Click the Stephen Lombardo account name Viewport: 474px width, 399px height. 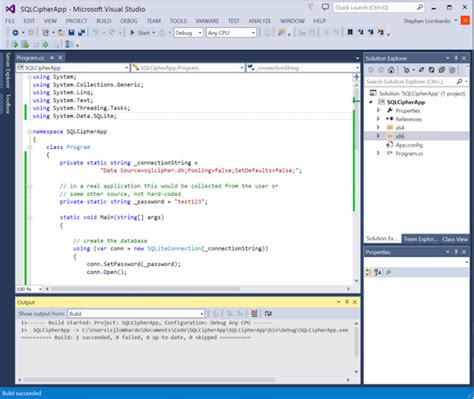[427, 21]
